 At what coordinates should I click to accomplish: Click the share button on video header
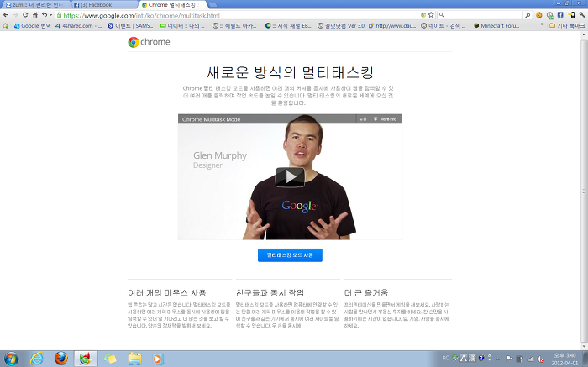[x=363, y=119]
